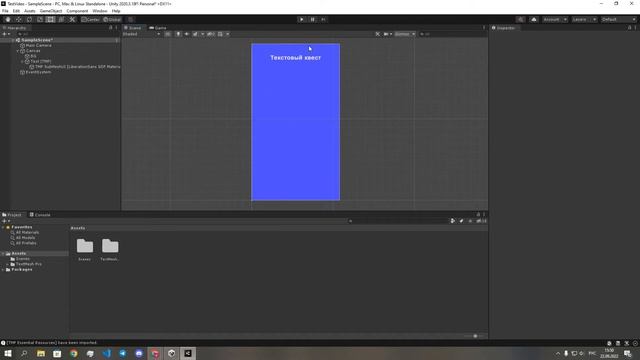Select the Move tool in the toolbar

click(x=18, y=19)
